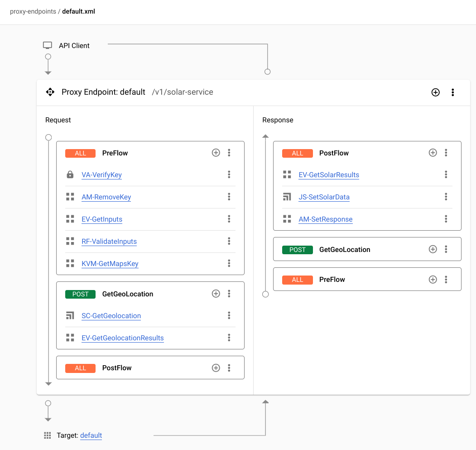
Task: Click the API Client monitor icon
Action: tap(48, 45)
